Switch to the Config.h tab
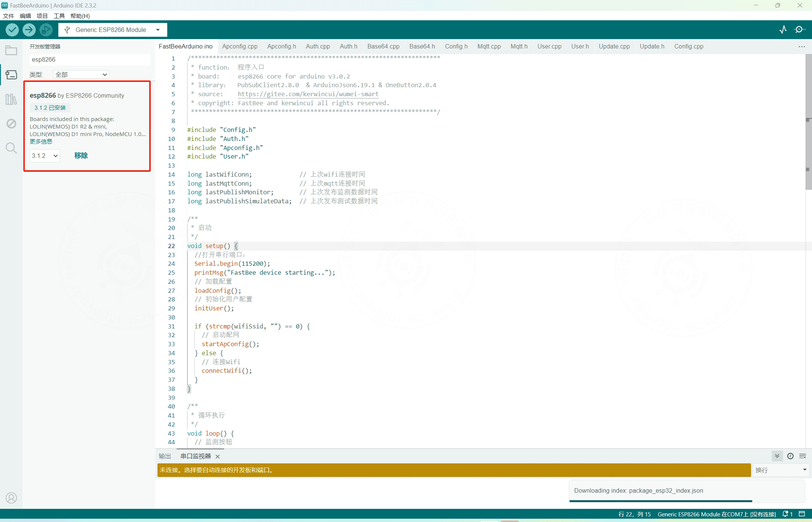 pyautogui.click(x=456, y=46)
